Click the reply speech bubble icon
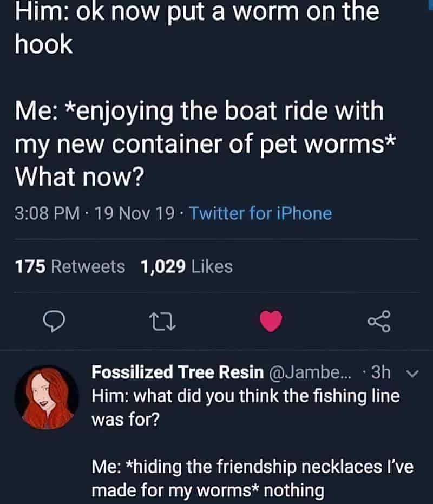This screenshot has height=504, width=433. (x=54, y=321)
